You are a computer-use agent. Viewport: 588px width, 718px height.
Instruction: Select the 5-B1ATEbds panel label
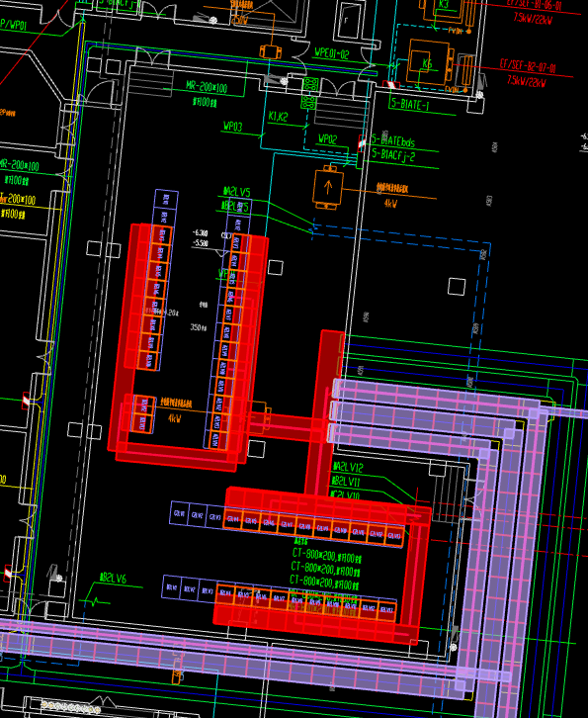393,139
